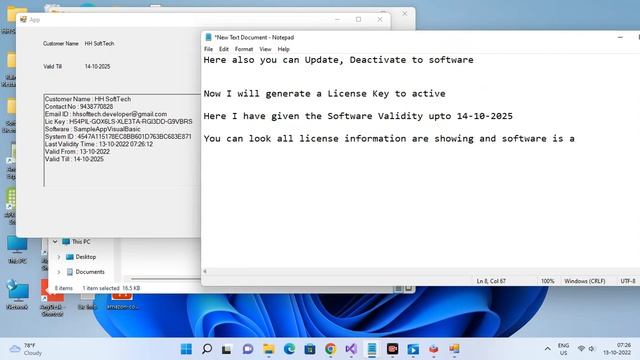
Task: Launch Microsoft Edge from the taskbar
Action: pyautogui.click(x=289, y=349)
